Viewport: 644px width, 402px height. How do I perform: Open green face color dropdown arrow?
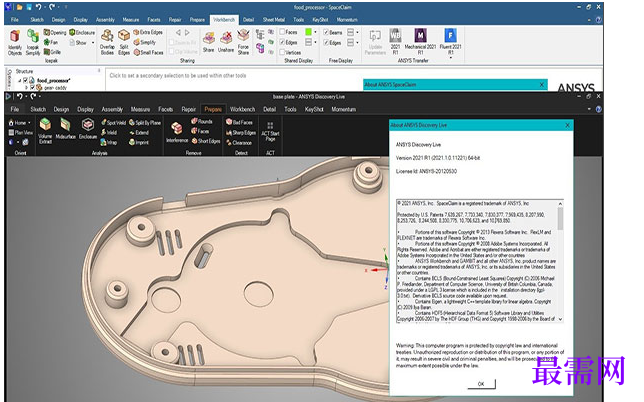[x=315, y=32]
